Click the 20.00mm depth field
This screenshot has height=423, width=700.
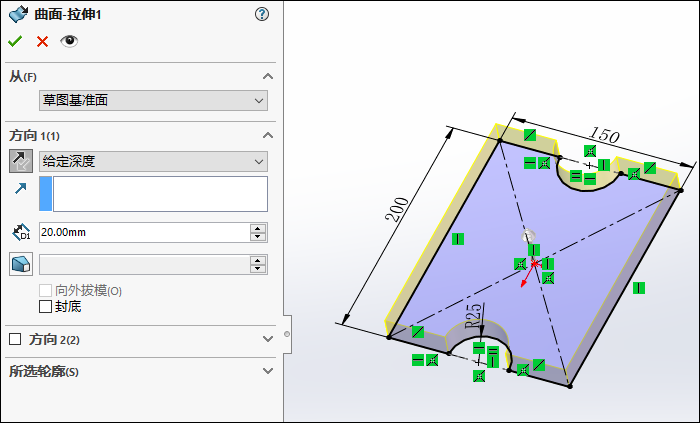pyautogui.click(x=144, y=232)
